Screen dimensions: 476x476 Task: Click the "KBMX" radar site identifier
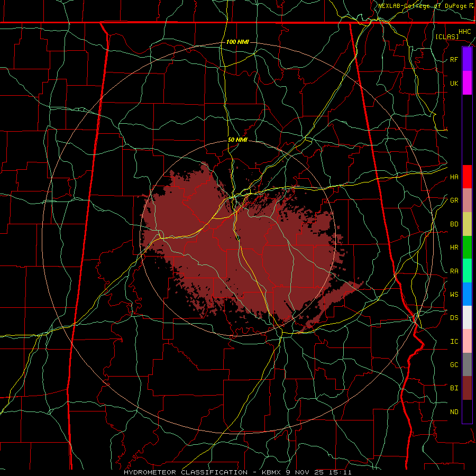pos(271,472)
